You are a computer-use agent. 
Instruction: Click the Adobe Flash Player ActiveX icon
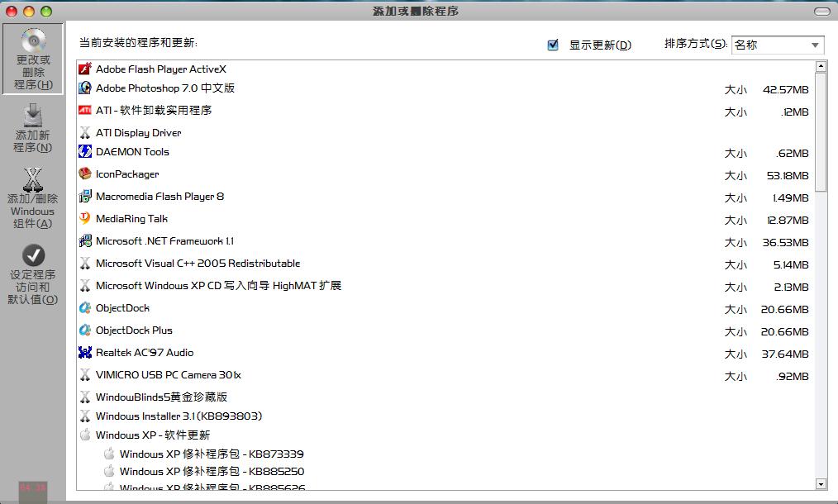[x=85, y=69]
